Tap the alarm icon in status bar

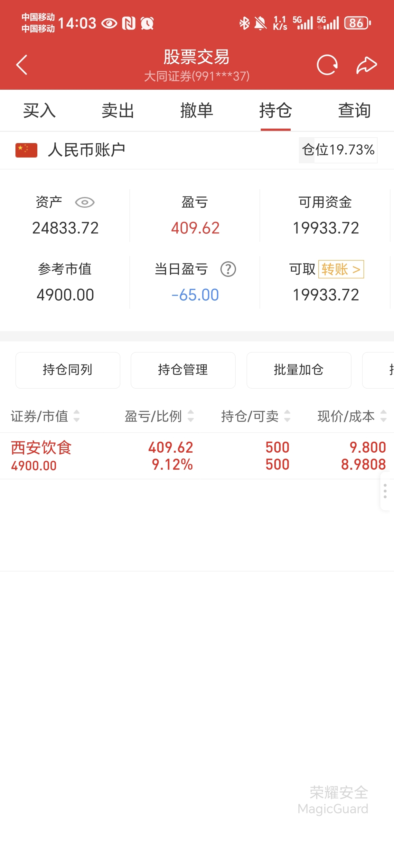pos(147,23)
